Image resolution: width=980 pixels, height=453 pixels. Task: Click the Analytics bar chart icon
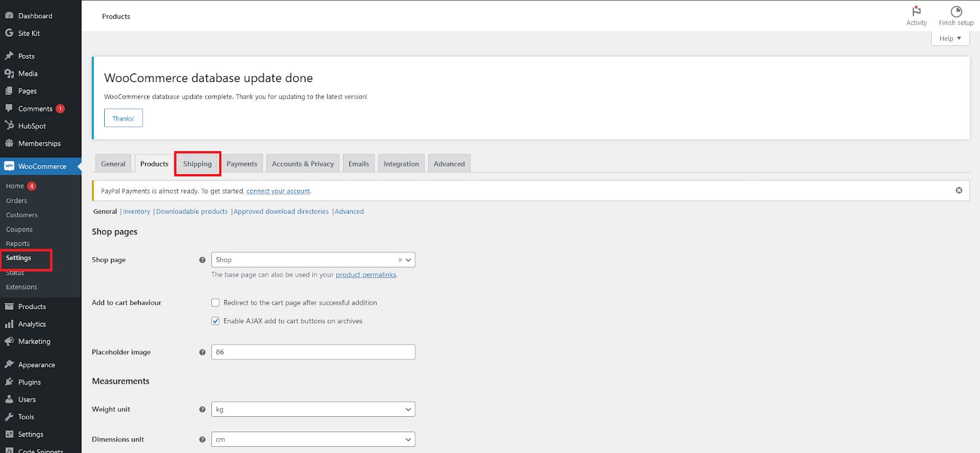9,324
